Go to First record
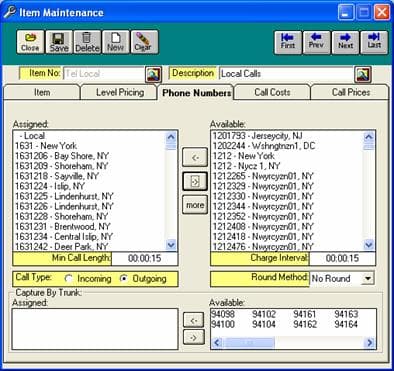The image size is (394, 371). click(x=288, y=42)
